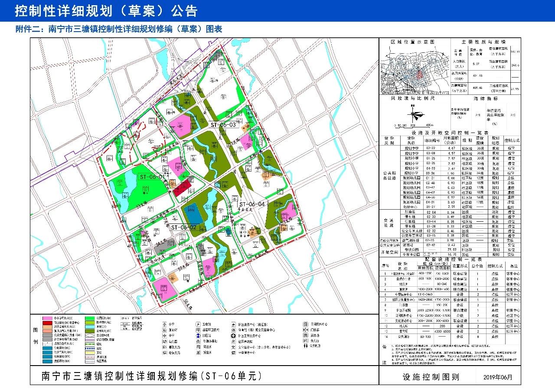This screenshot has width=555, height=392.
Task: Click the 邮政支局 legend icon
Action: coord(164,347)
